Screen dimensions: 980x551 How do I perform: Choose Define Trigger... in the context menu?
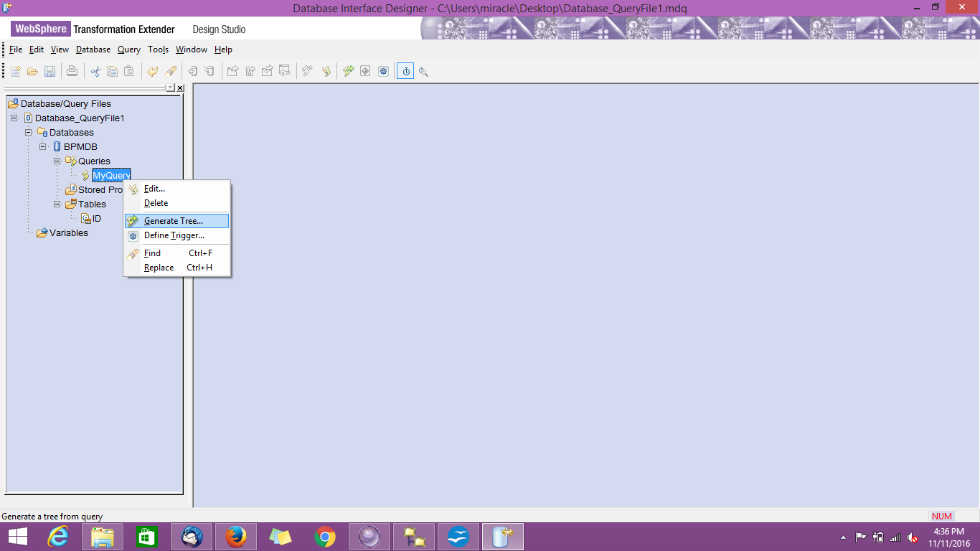point(176,235)
